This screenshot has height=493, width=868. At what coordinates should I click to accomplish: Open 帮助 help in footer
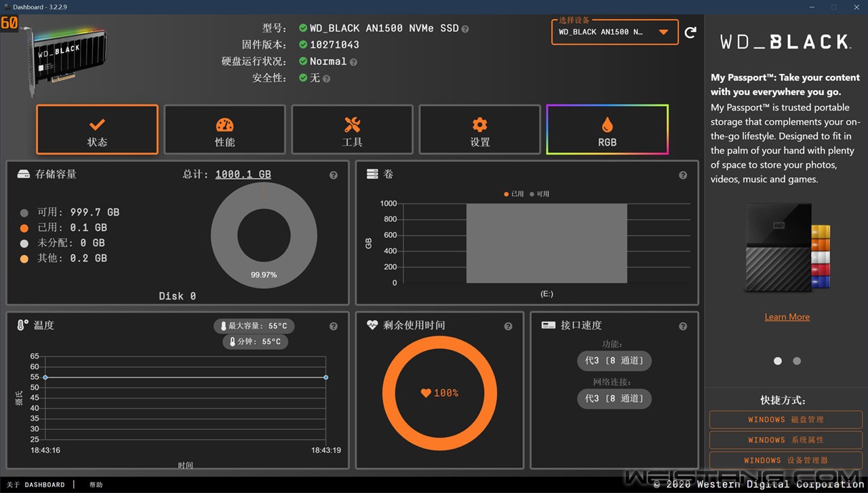[96, 485]
